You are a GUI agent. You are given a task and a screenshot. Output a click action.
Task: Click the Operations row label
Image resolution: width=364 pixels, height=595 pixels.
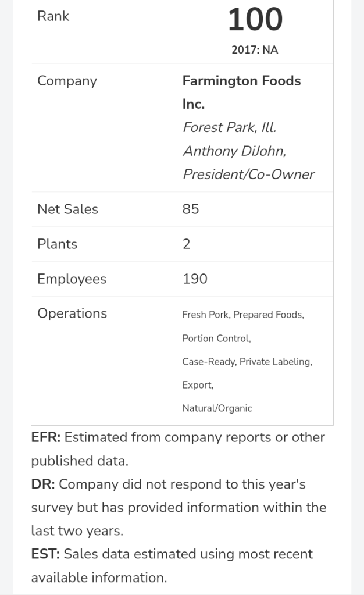click(72, 313)
